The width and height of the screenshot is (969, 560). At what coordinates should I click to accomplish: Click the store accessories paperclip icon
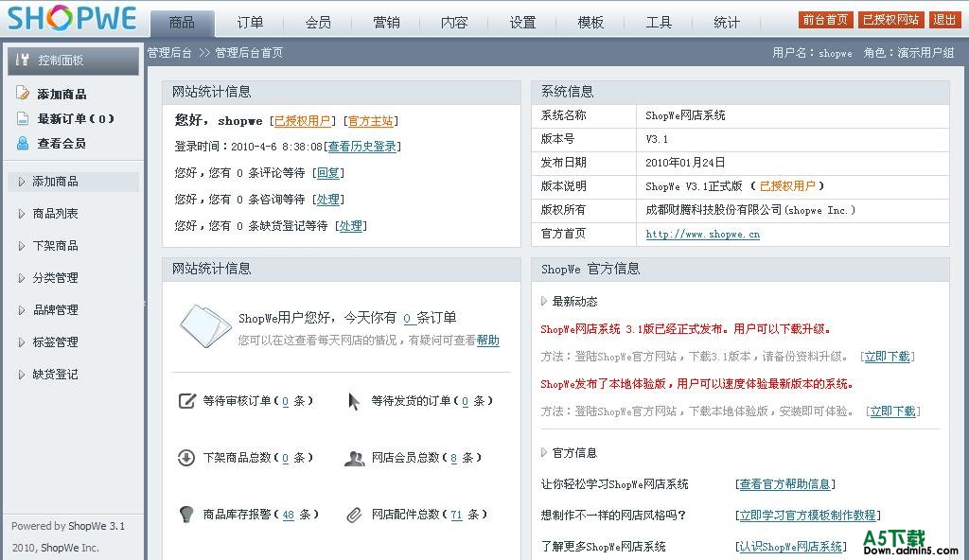coord(355,515)
